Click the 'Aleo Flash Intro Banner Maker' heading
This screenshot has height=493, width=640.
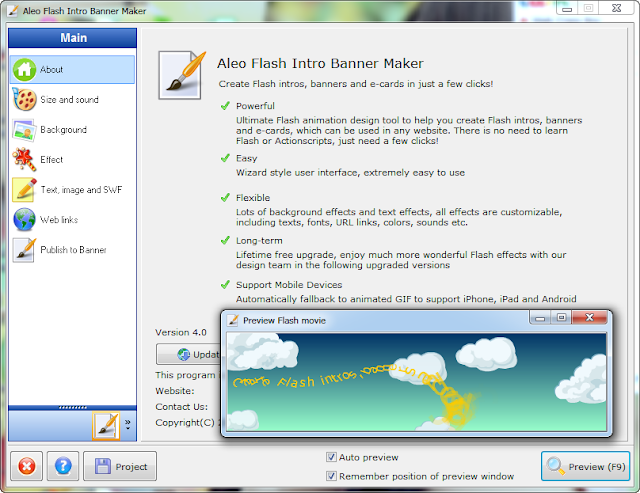pos(320,64)
